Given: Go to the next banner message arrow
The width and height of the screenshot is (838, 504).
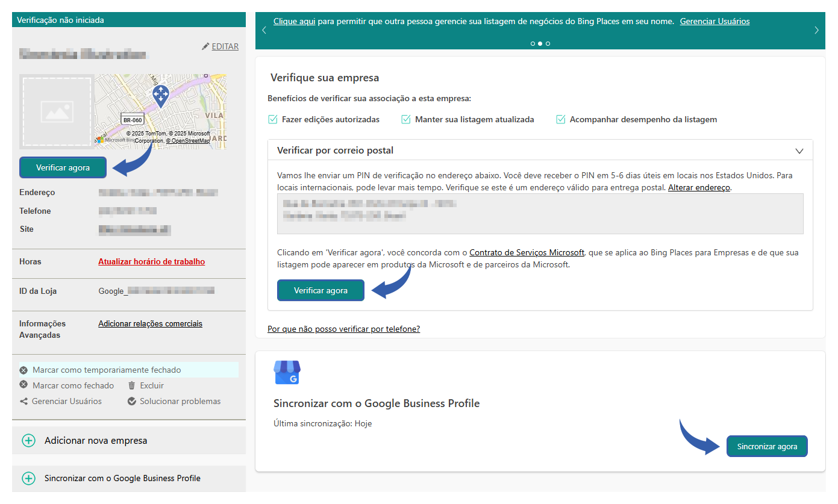Looking at the screenshot, I should point(816,30).
